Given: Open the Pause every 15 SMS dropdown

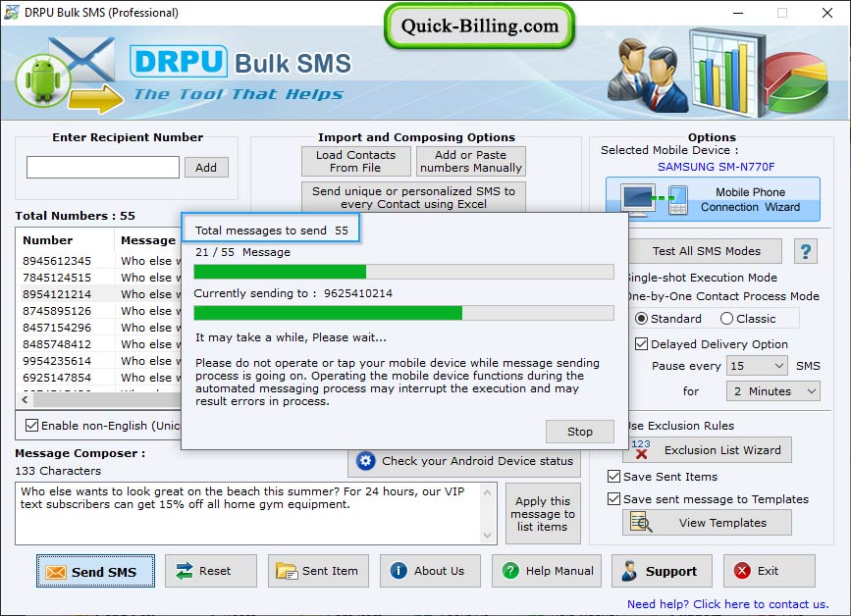Looking at the screenshot, I should coord(757,366).
